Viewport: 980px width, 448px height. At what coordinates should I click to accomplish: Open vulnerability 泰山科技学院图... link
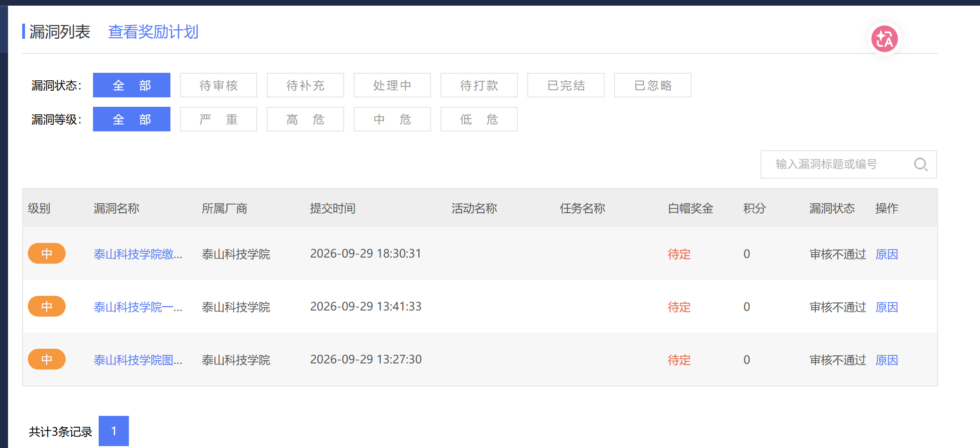click(x=138, y=360)
